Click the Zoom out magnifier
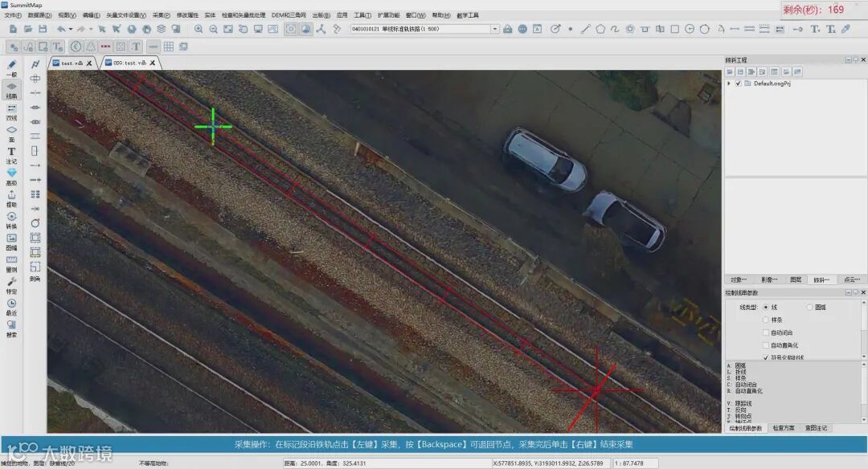Screen dimensions: 868x469 click(213, 29)
